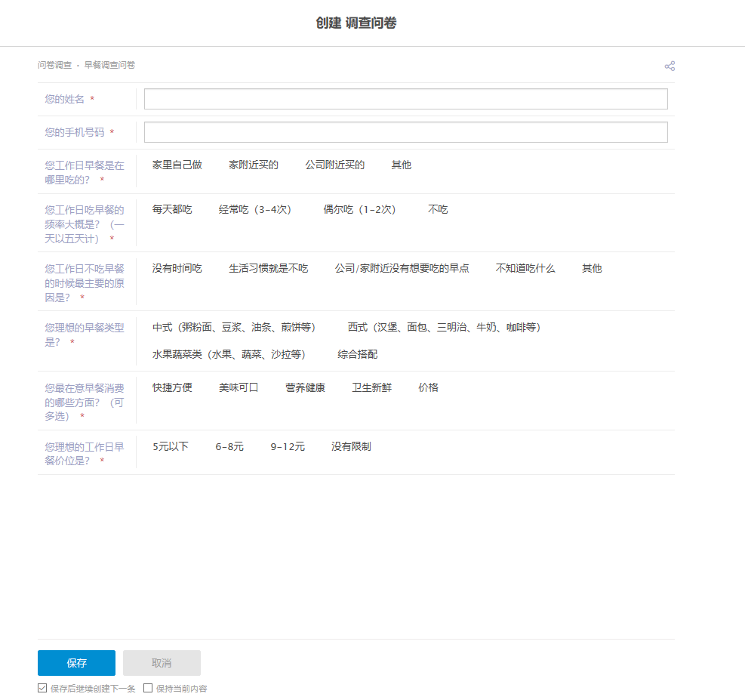
Task: Select 没有限制 price option
Action: (351, 447)
